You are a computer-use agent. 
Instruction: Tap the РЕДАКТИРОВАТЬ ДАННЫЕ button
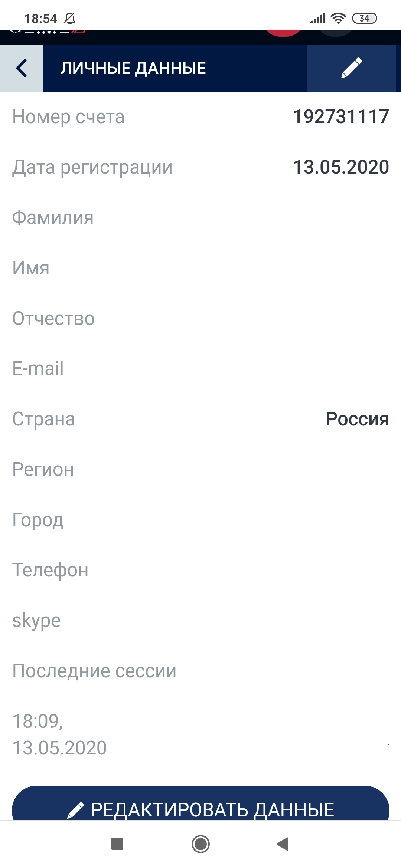[200, 803]
